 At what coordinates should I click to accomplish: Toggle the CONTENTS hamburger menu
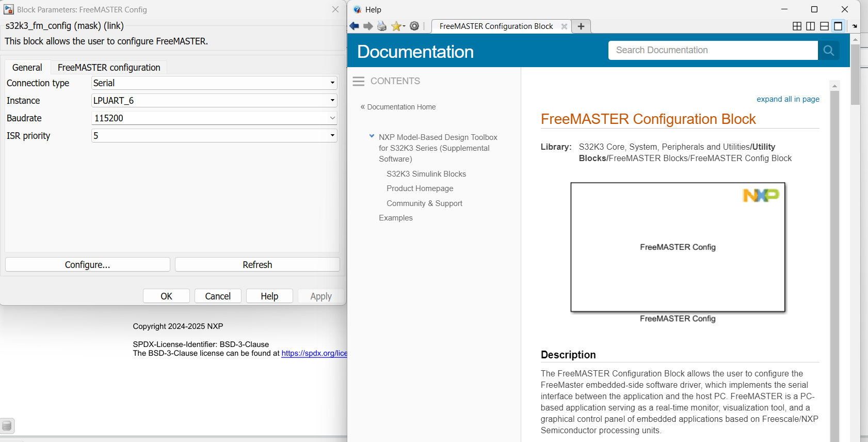tap(359, 81)
